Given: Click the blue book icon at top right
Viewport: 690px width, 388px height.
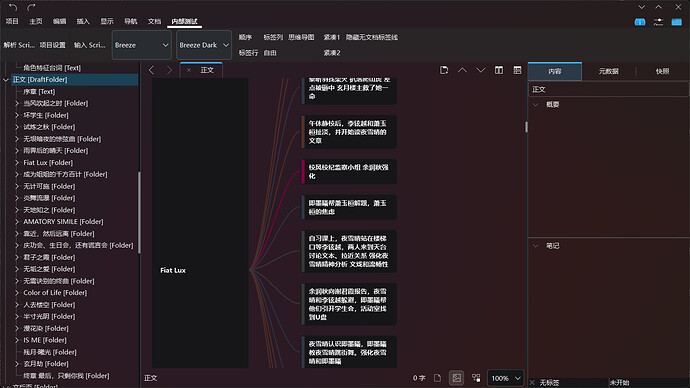Looking at the screenshot, I should pyautogui.click(x=640, y=22).
